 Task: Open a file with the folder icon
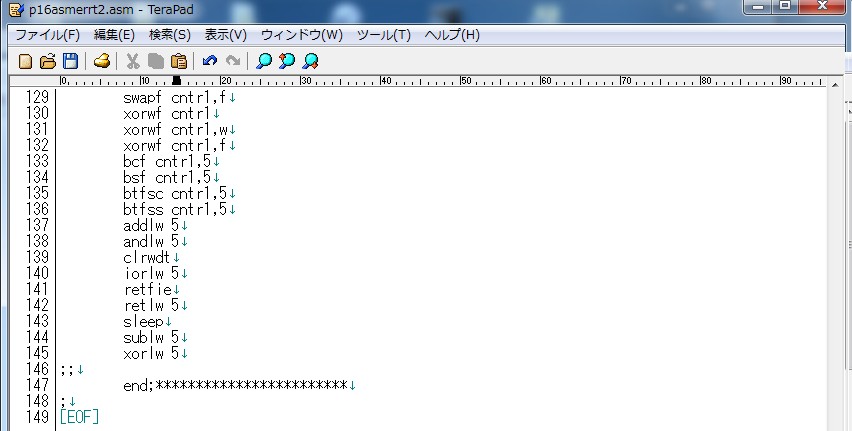[48, 61]
